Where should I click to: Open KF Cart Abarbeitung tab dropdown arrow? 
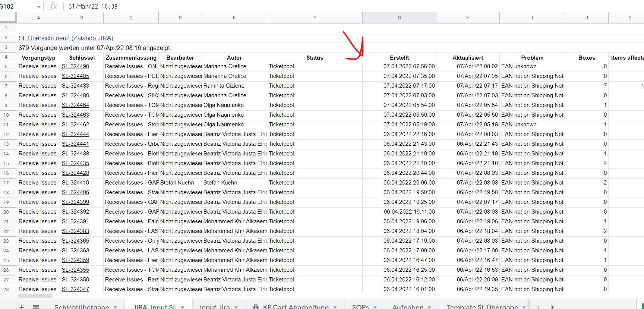click(335, 307)
